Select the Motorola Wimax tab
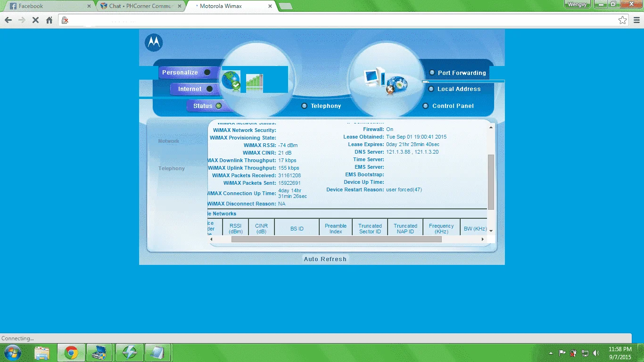 (231, 6)
